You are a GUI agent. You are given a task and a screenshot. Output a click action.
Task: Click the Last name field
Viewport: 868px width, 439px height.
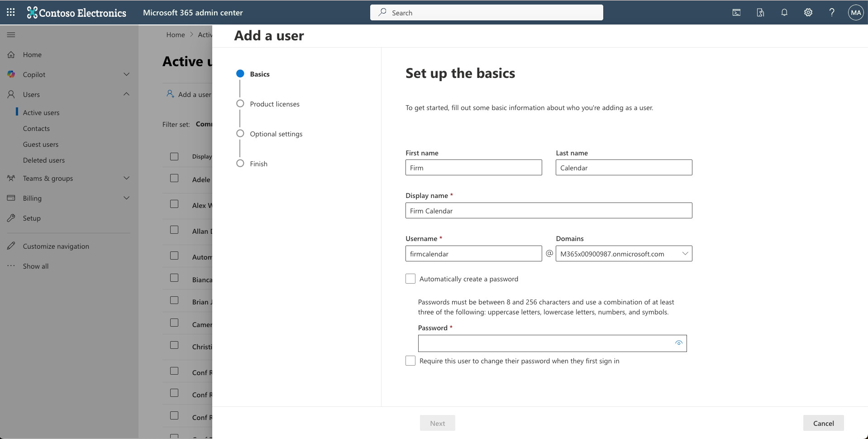pos(624,168)
